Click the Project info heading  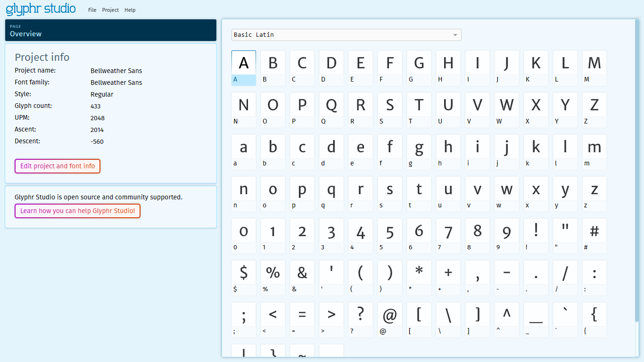(42, 57)
